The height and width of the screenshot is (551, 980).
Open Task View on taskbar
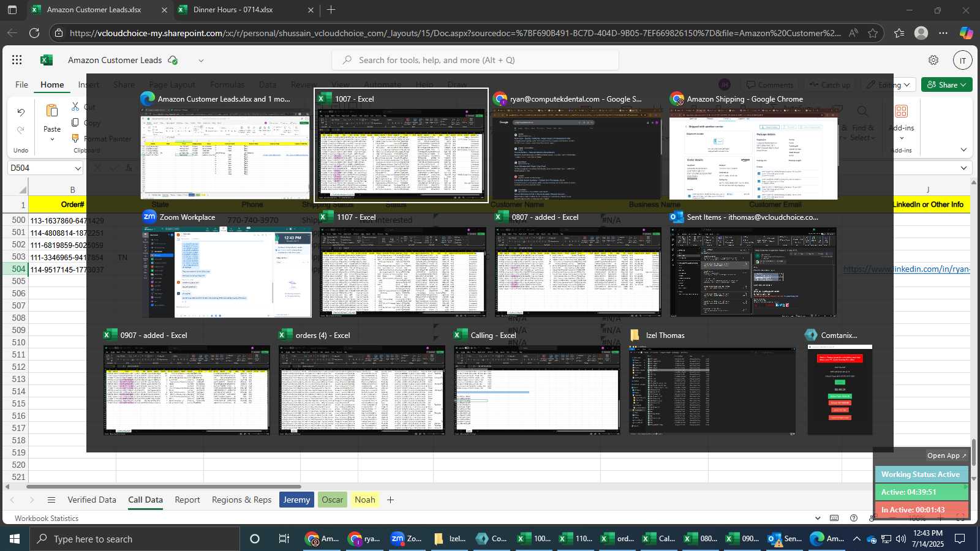pyautogui.click(x=284, y=539)
